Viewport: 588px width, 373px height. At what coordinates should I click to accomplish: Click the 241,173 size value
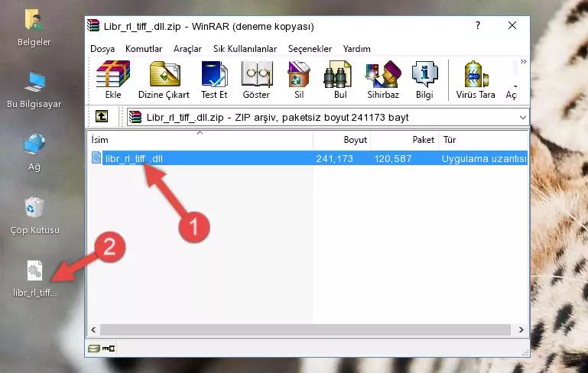pyautogui.click(x=334, y=158)
